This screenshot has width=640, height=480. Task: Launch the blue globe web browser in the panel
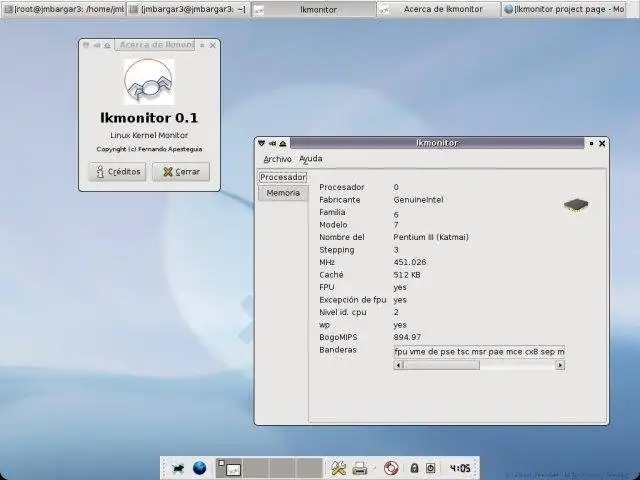199,468
